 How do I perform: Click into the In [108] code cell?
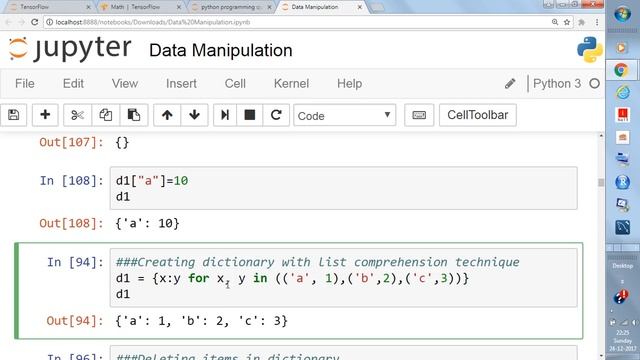(x=343, y=188)
